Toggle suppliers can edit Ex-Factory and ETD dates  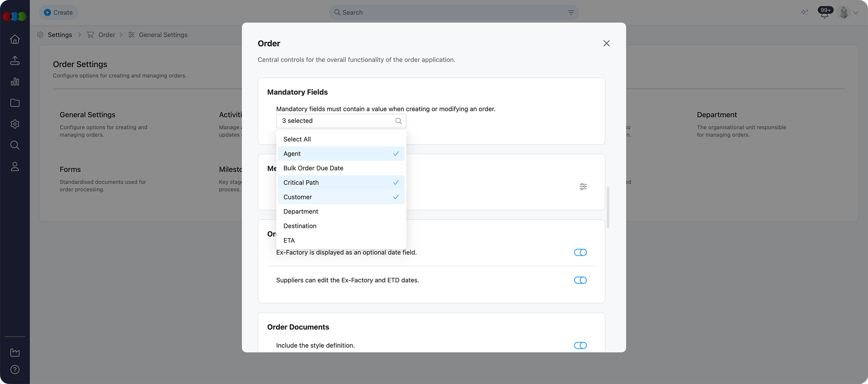(580, 281)
